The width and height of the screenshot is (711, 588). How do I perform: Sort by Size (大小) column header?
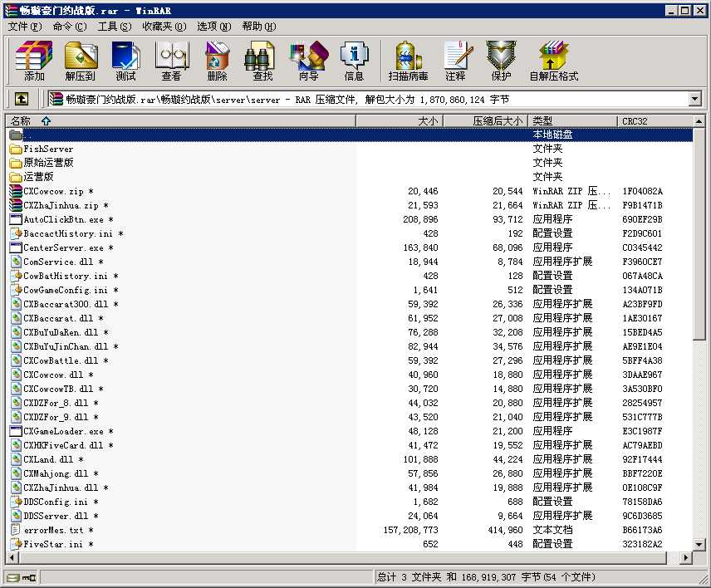399,121
